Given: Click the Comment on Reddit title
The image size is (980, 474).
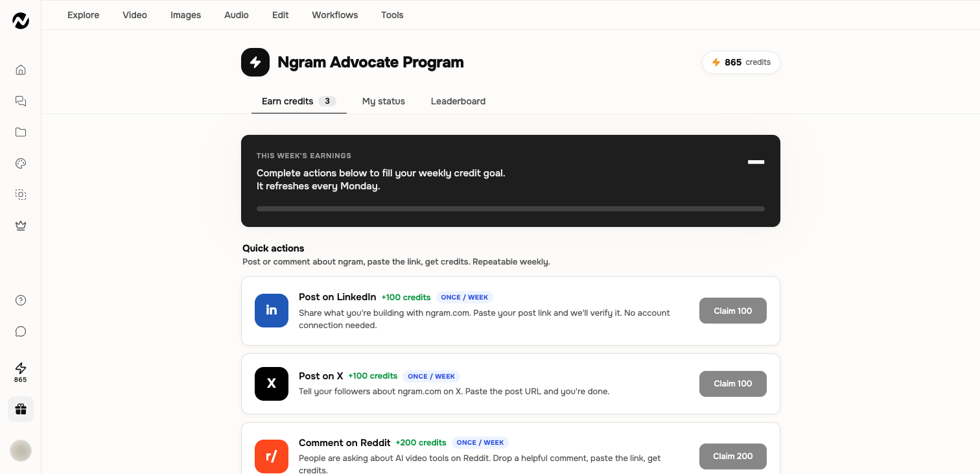Looking at the screenshot, I should click(345, 443).
